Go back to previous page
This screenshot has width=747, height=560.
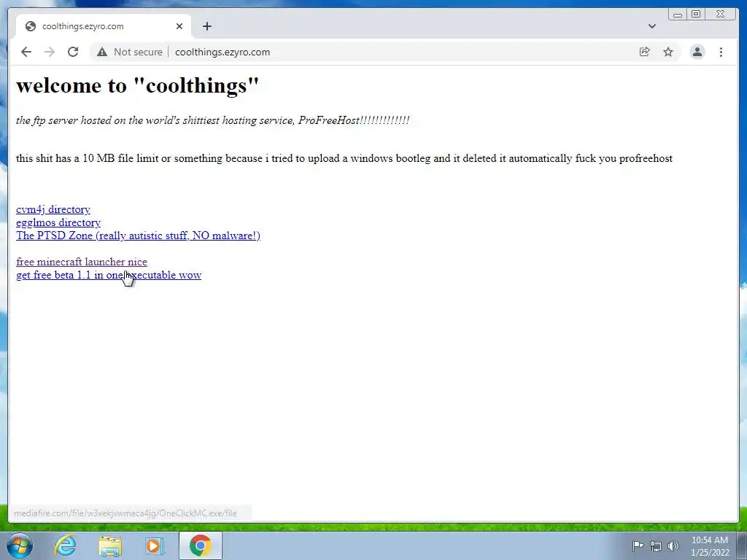pos(26,52)
